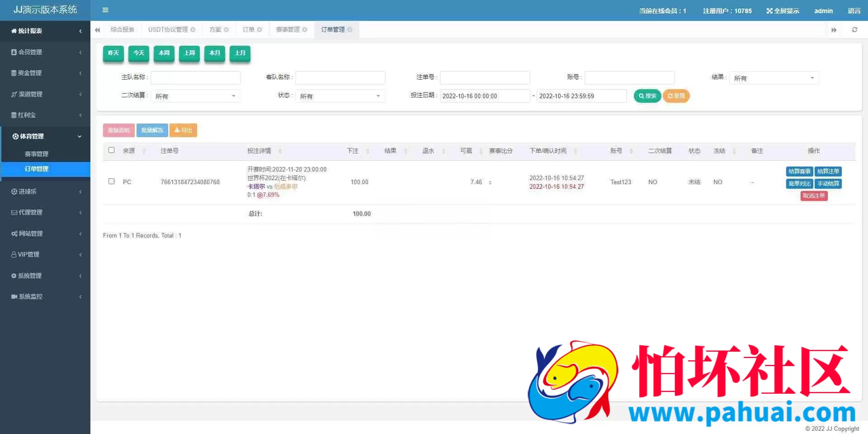Open the 结果 filter dropdown
Image resolution: width=868 pixels, height=434 pixels.
(774, 78)
